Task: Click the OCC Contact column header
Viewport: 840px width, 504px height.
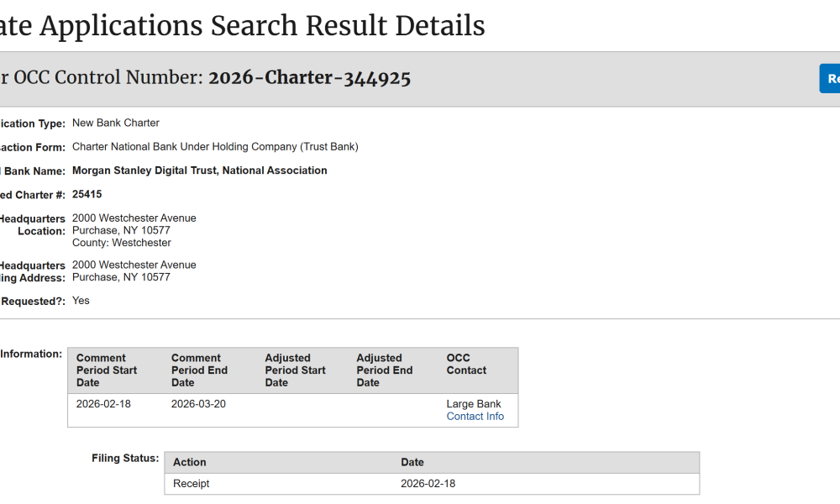Action: [466, 365]
